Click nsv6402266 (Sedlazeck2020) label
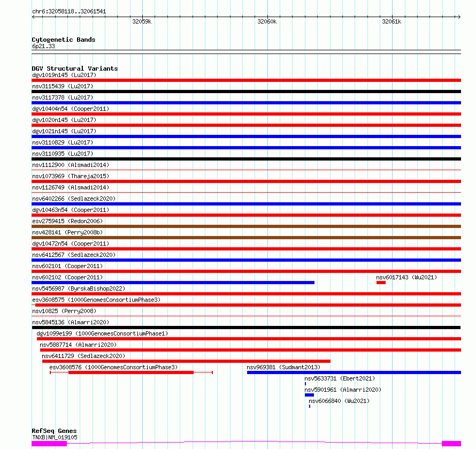Screen dimensions: 476x449 coord(74,199)
